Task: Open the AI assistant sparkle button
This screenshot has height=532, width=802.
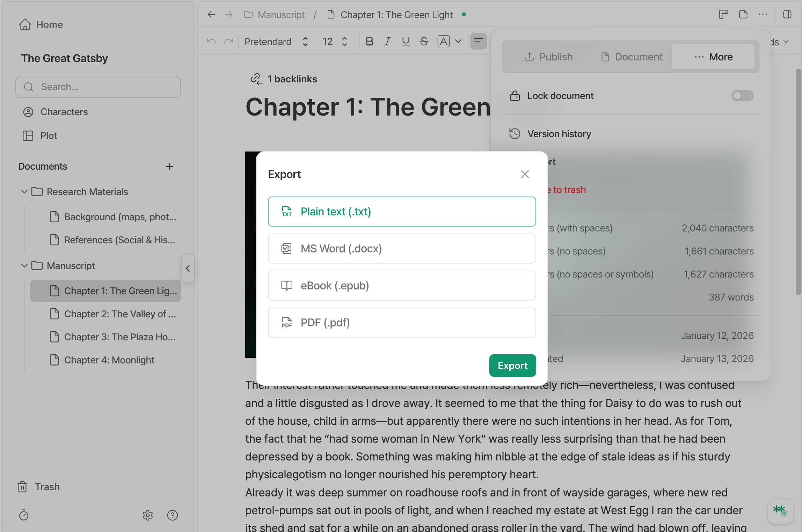Action: (x=780, y=511)
